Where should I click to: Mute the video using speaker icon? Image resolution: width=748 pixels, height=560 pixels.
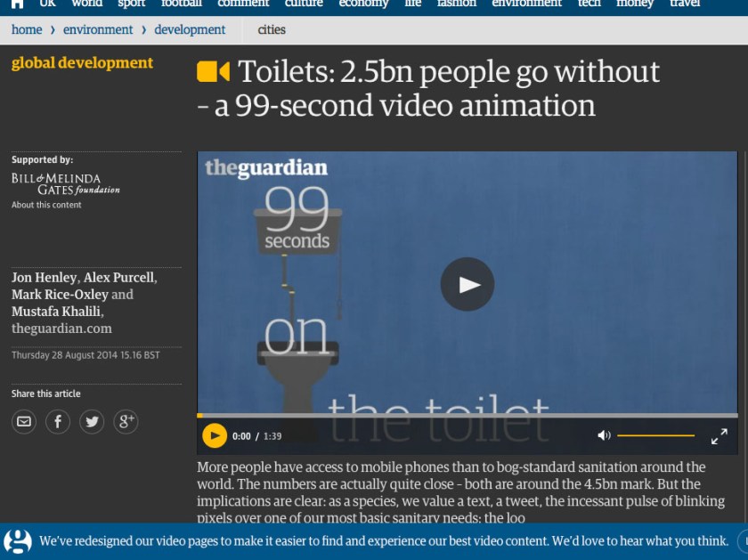point(604,435)
